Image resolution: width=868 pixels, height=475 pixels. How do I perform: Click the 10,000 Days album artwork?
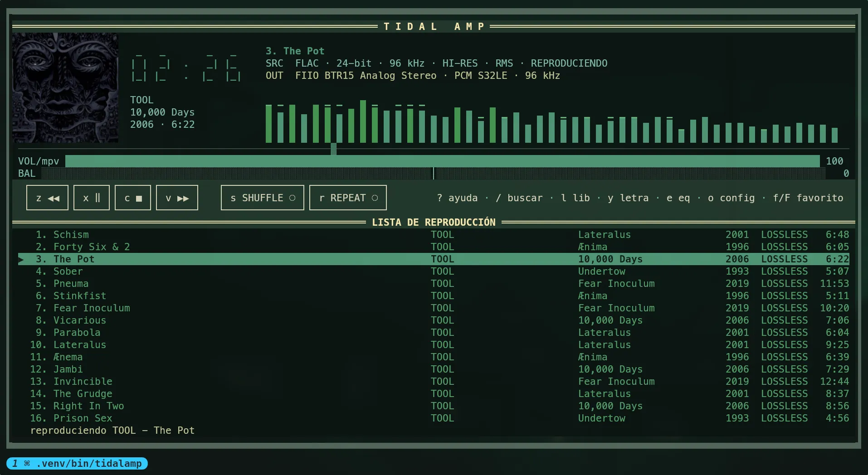pyautogui.click(x=65, y=87)
